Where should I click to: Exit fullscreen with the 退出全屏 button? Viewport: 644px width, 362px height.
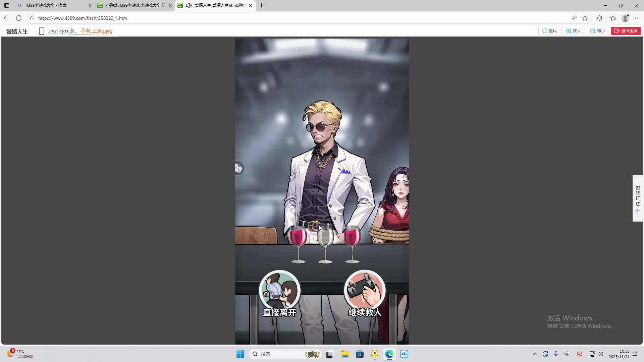point(626,31)
